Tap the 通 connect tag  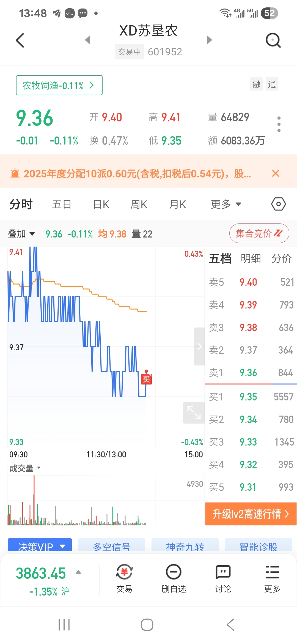point(272,84)
